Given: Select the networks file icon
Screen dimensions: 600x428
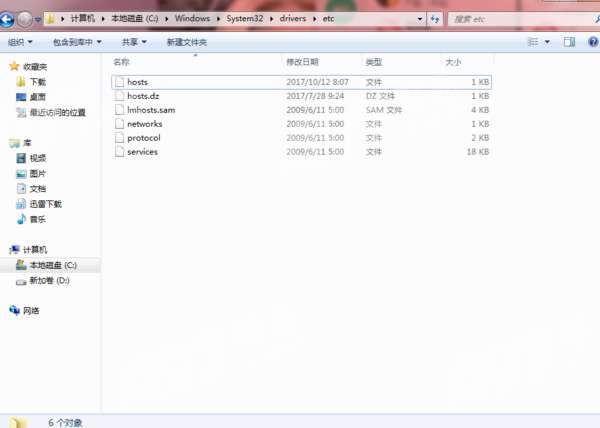Looking at the screenshot, I should (120, 124).
